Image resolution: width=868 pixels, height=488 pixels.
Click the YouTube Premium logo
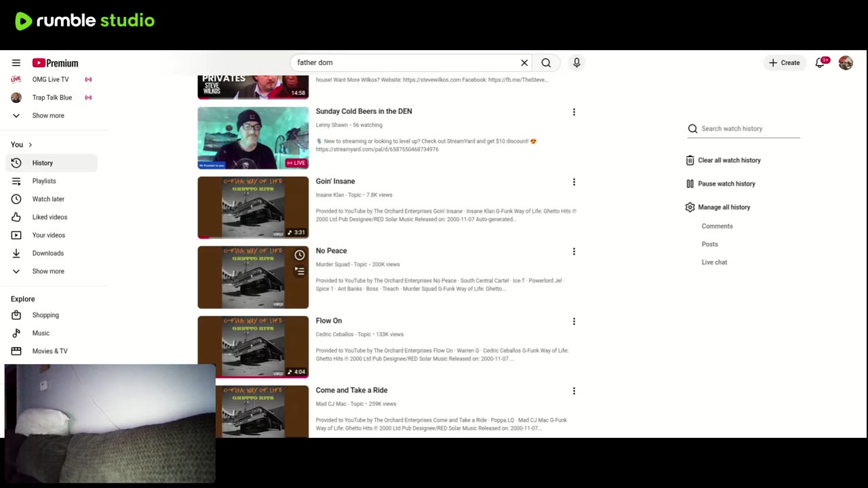click(55, 63)
